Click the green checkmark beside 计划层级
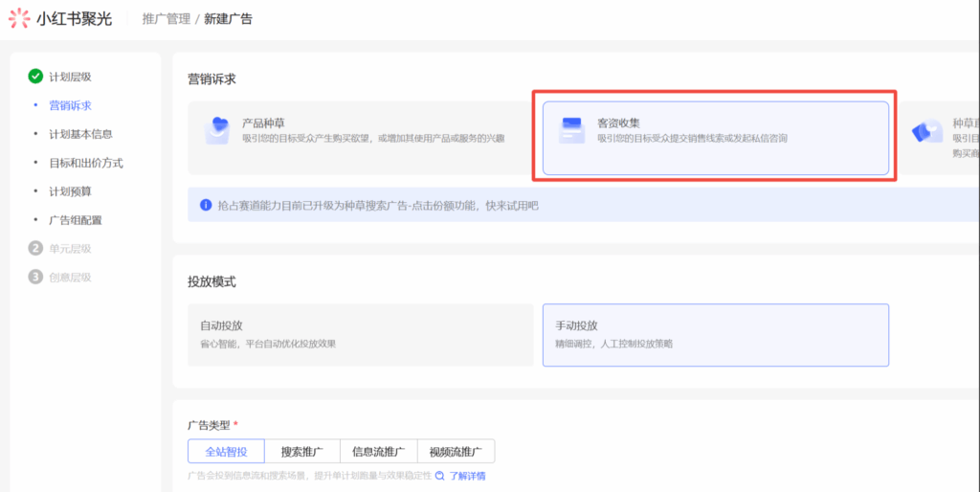The height and width of the screenshot is (492, 980). pyautogui.click(x=35, y=77)
